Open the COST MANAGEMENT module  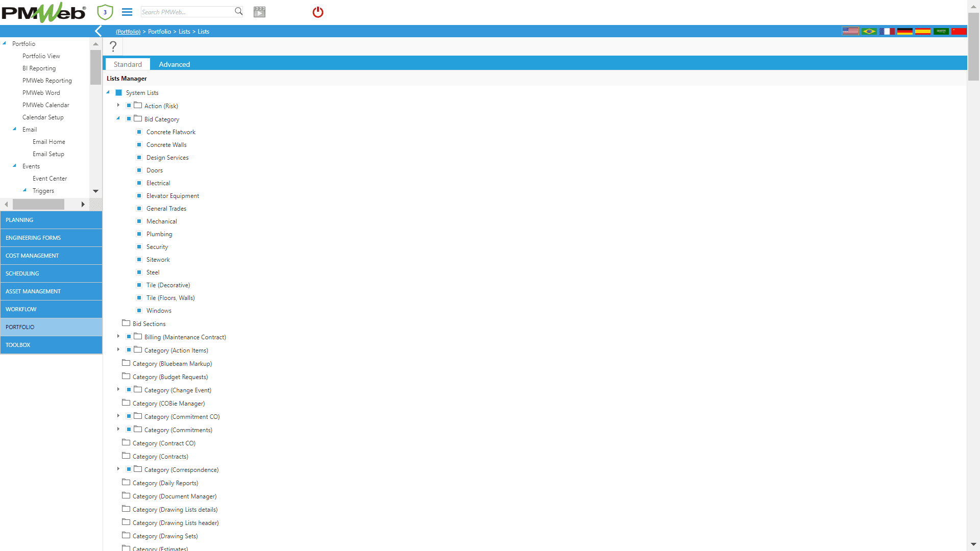pyautogui.click(x=51, y=256)
